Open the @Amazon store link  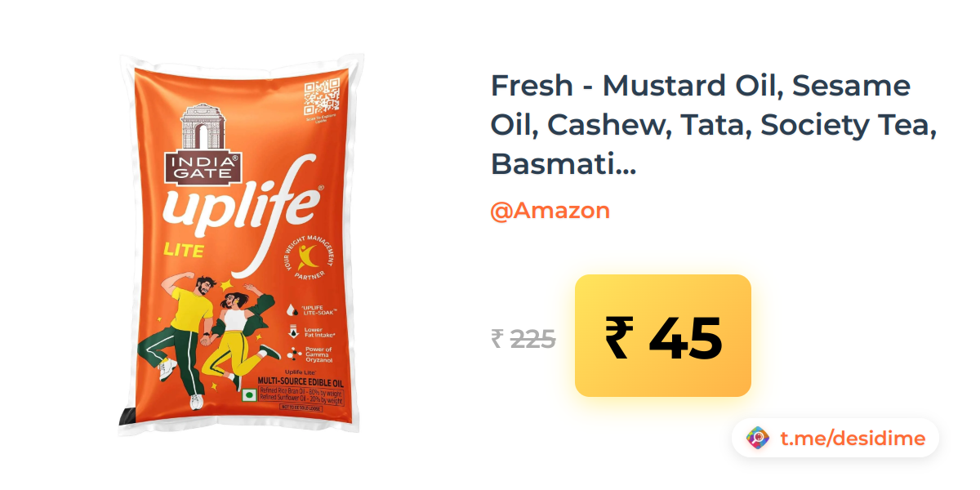point(550,211)
